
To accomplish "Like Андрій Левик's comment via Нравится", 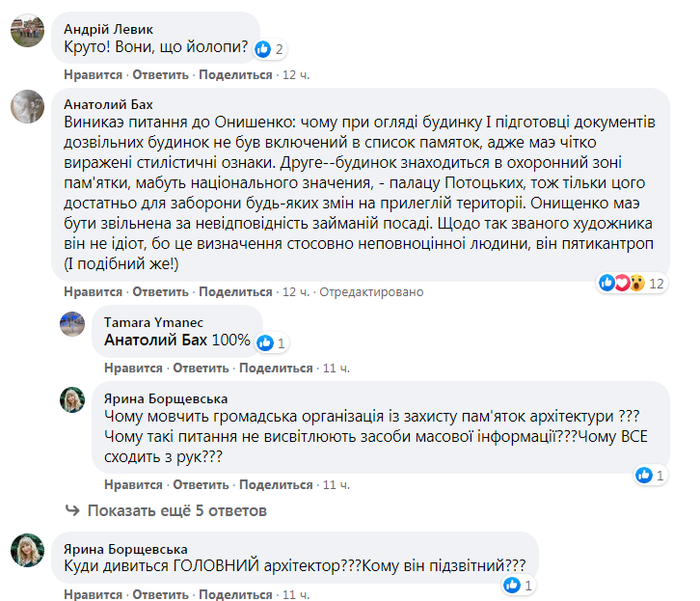I will click(x=93, y=74).
